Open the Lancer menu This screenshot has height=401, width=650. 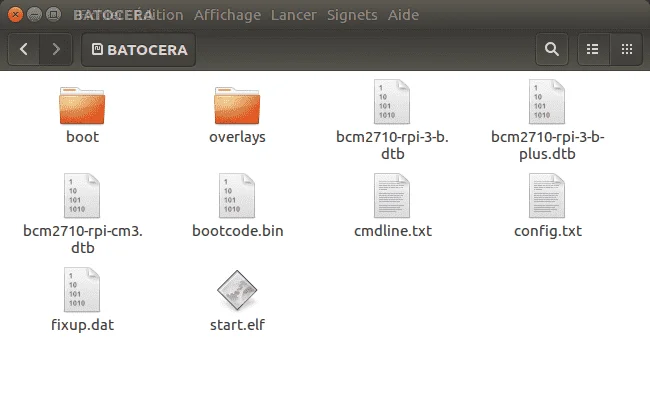[293, 15]
